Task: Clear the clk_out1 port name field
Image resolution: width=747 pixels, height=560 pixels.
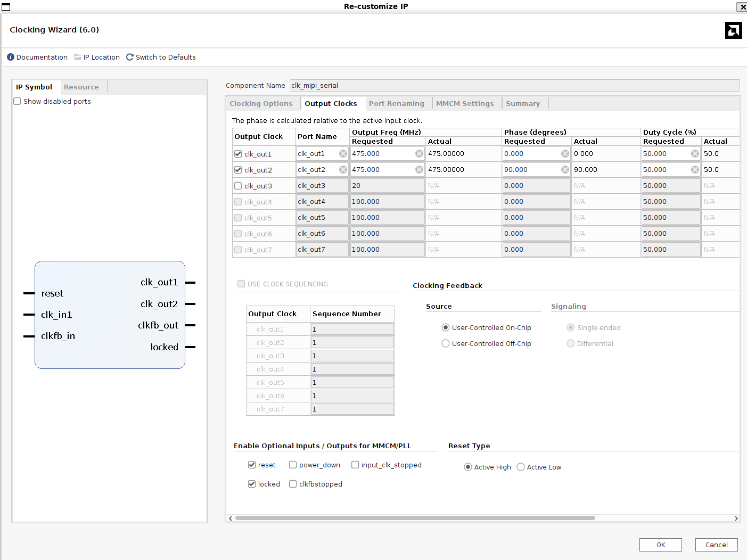Action: click(343, 154)
